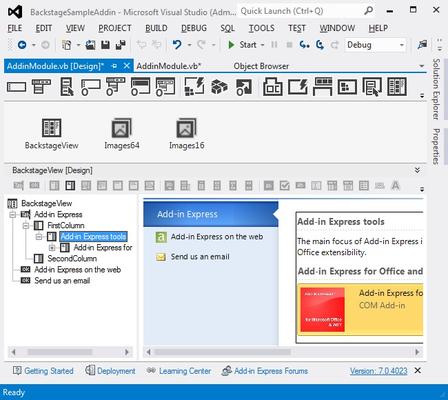The width and height of the screenshot is (448, 400).
Task: Click the box with lightning bolt icon
Action: (298, 87)
